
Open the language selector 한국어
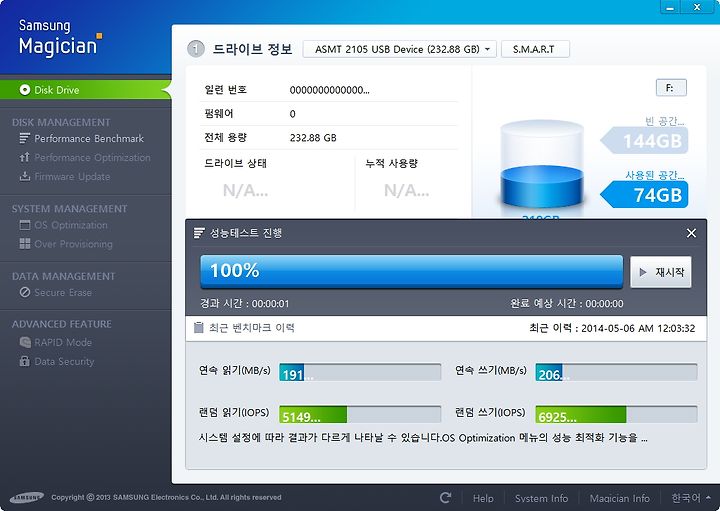pos(691,498)
